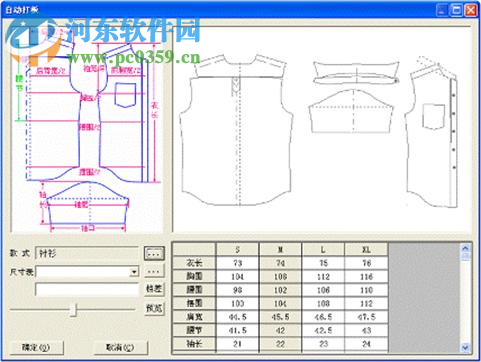
Task: Click the slider thumb above 确定 button
Action: point(73,310)
